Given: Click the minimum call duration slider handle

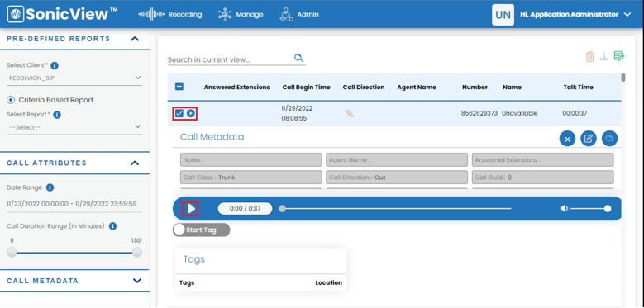Looking at the screenshot, I should (x=12, y=252).
